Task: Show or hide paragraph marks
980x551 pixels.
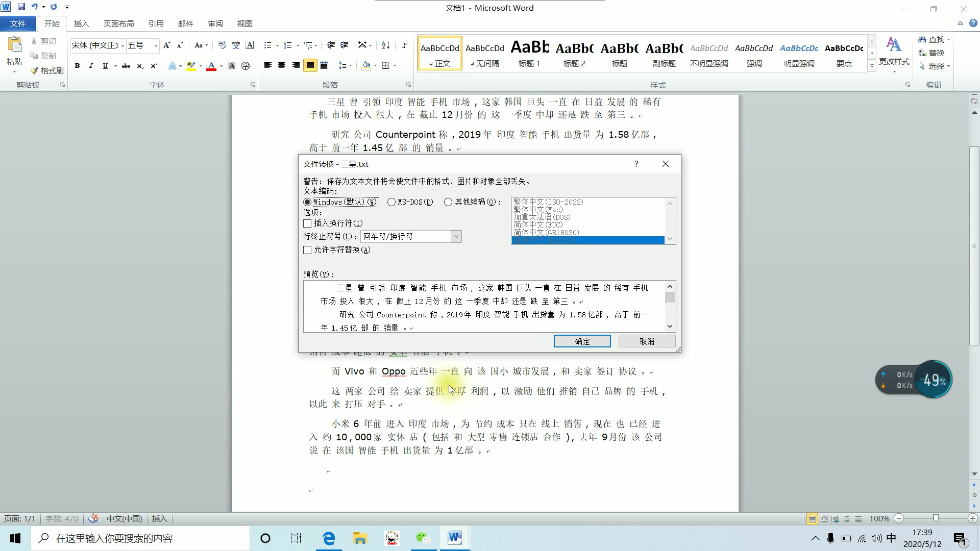Action: click(404, 45)
